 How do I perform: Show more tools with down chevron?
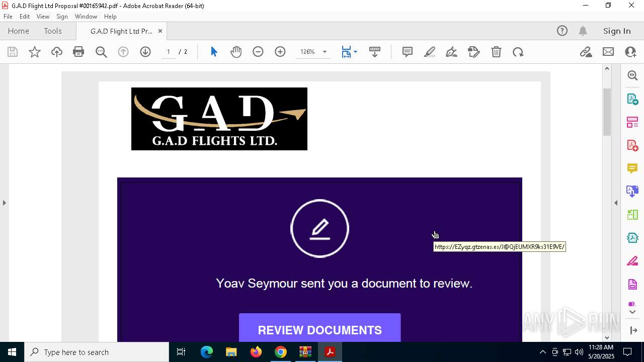632,312
